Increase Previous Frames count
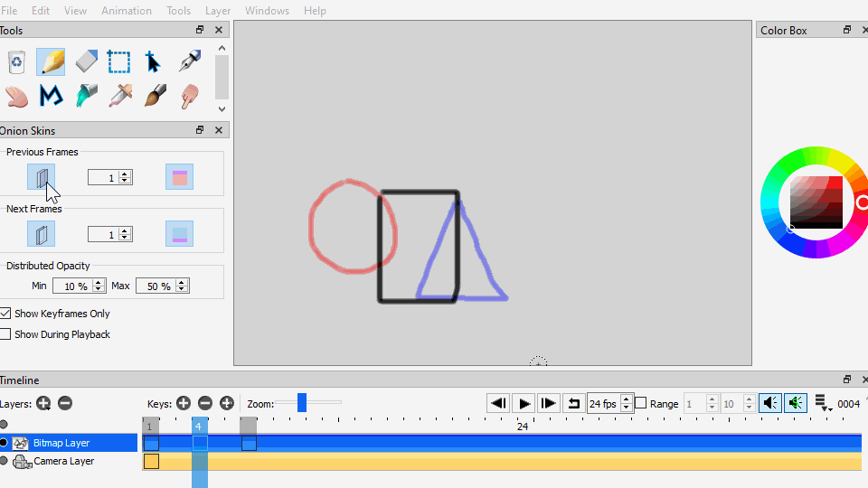The width and height of the screenshot is (868, 488). pyautogui.click(x=125, y=174)
